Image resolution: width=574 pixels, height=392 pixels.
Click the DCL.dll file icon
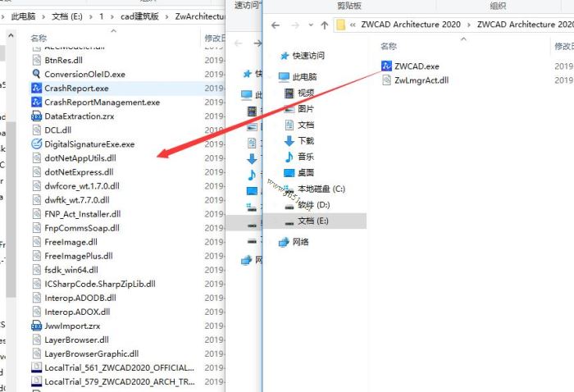(x=37, y=130)
